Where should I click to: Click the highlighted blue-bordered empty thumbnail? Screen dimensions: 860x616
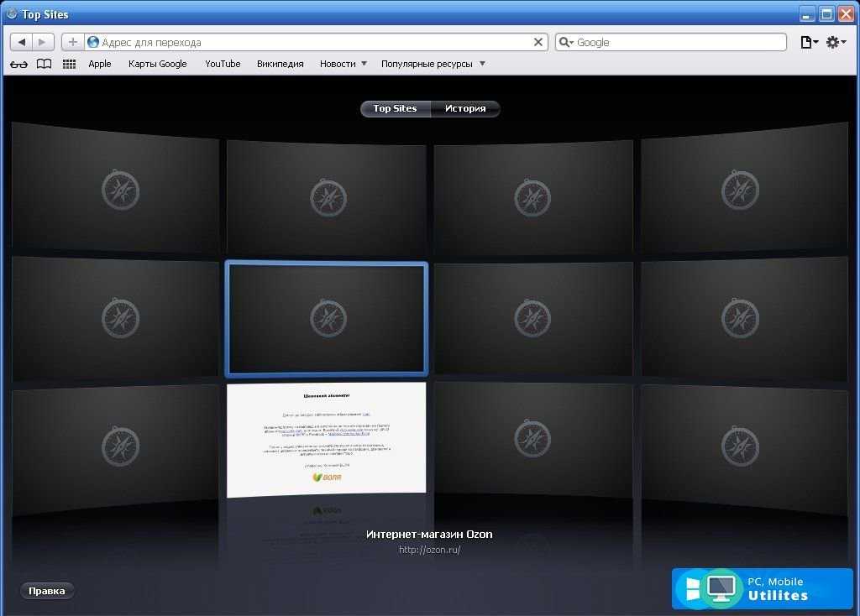tap(327, 318)
